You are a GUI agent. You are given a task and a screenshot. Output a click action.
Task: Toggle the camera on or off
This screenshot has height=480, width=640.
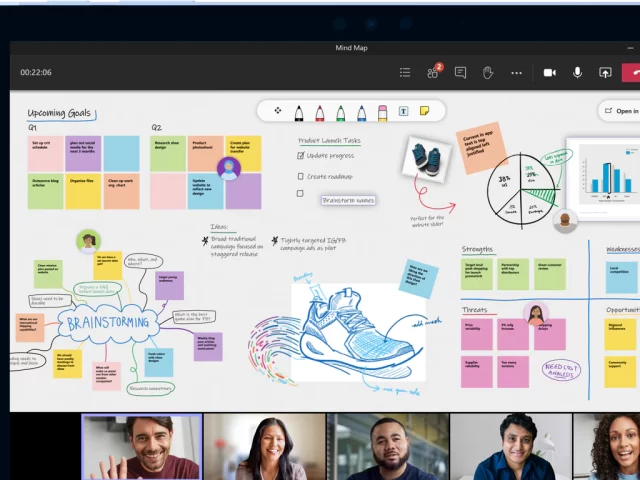[x=550, y=73]
